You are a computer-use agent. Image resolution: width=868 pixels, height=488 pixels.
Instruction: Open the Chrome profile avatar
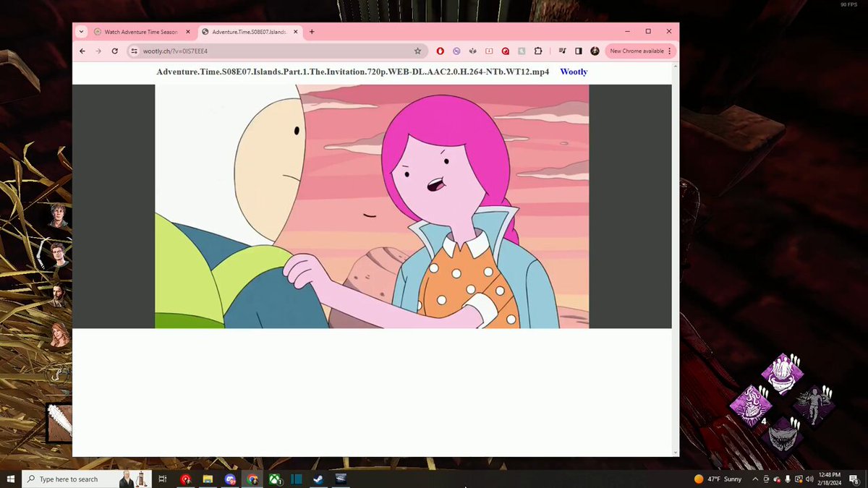click(x=595, y=51)
